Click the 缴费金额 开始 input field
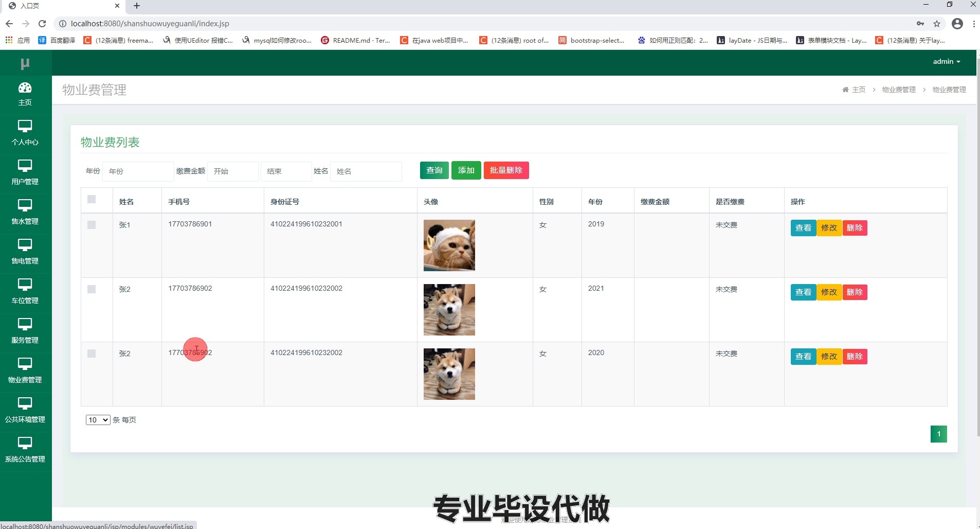Screen dimensions: 980x529 233,171
